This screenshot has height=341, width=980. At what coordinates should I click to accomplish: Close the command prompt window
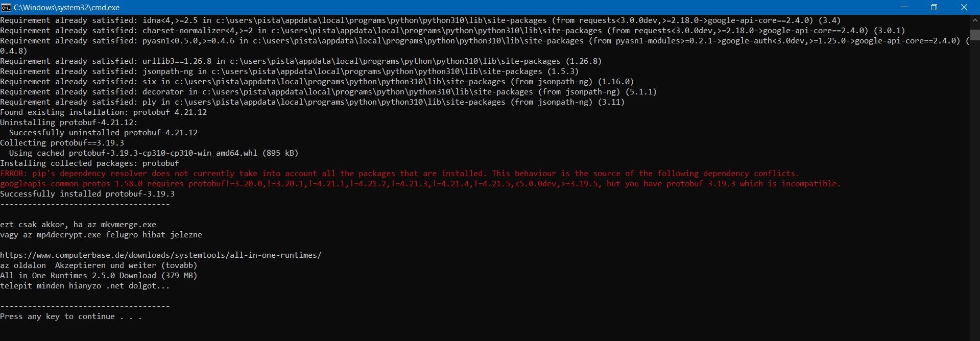click(x=964, y=8)
